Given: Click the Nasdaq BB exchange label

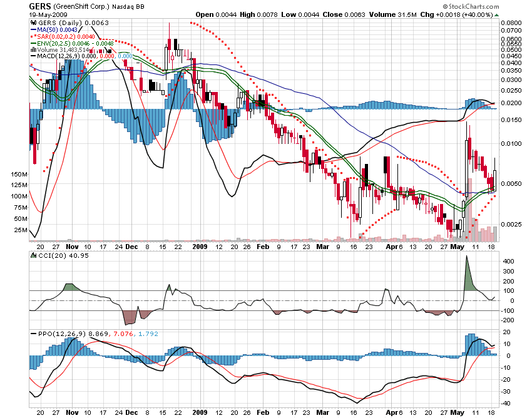Looking at the screenshot, I should (128, 6).
